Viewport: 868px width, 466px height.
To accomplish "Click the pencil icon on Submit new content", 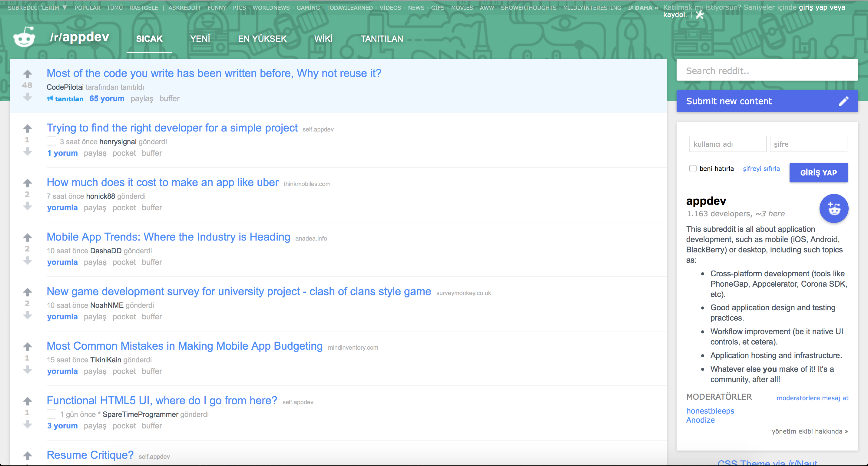I will pos(843,101).
